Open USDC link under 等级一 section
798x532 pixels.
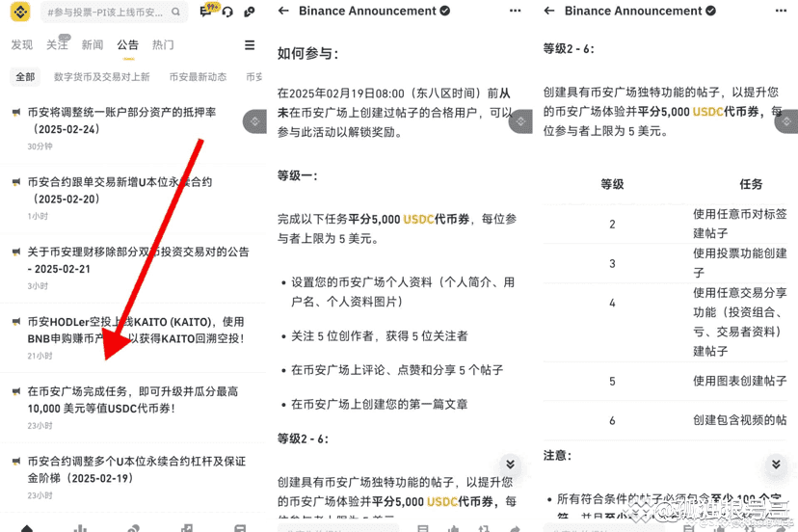click(418, 219)
